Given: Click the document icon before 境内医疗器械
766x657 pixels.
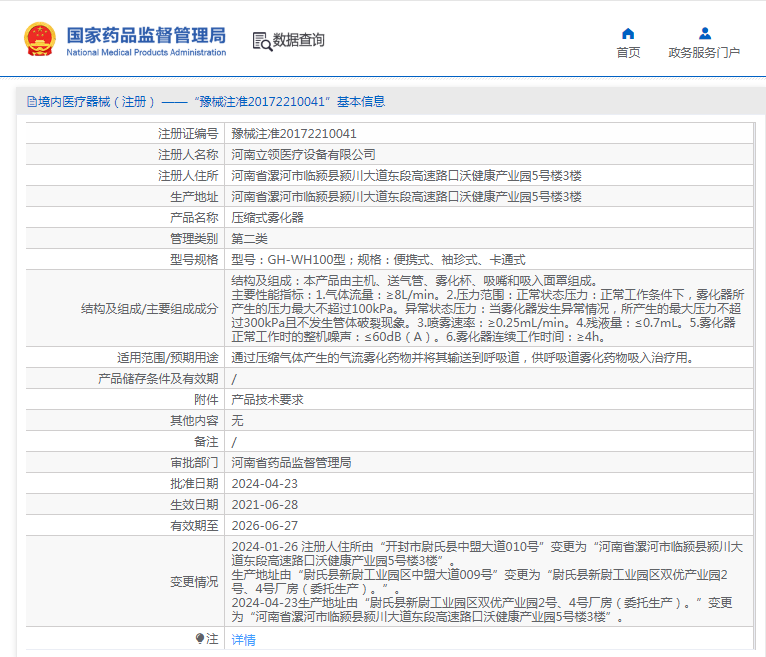Looking at the screenshot, I should point(32,102).
